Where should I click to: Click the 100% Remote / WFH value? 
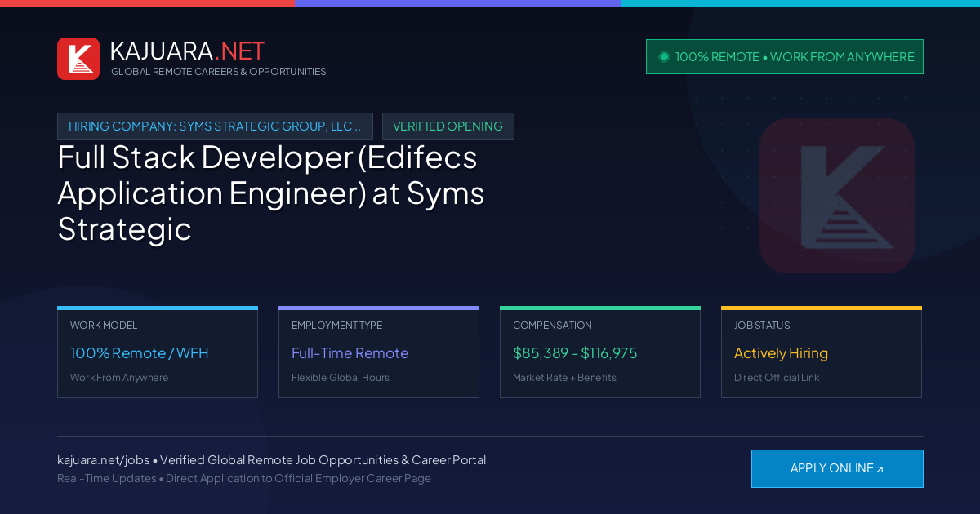point(140,353)
